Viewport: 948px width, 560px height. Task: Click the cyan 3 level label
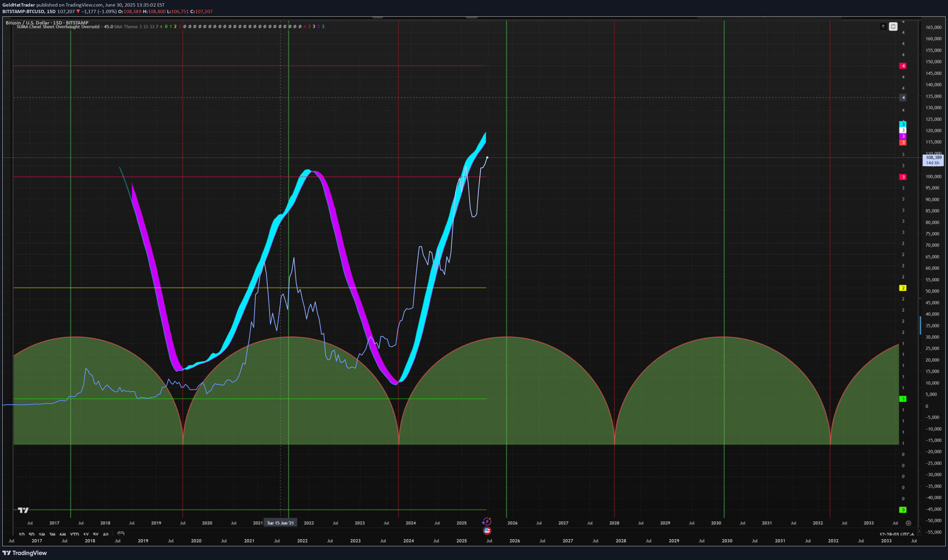[903, 124]
